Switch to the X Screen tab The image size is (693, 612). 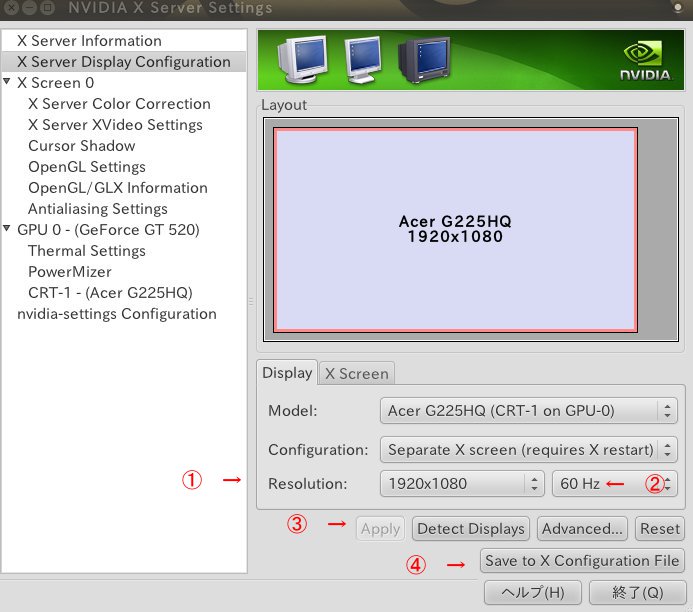(x=357, y=374)
